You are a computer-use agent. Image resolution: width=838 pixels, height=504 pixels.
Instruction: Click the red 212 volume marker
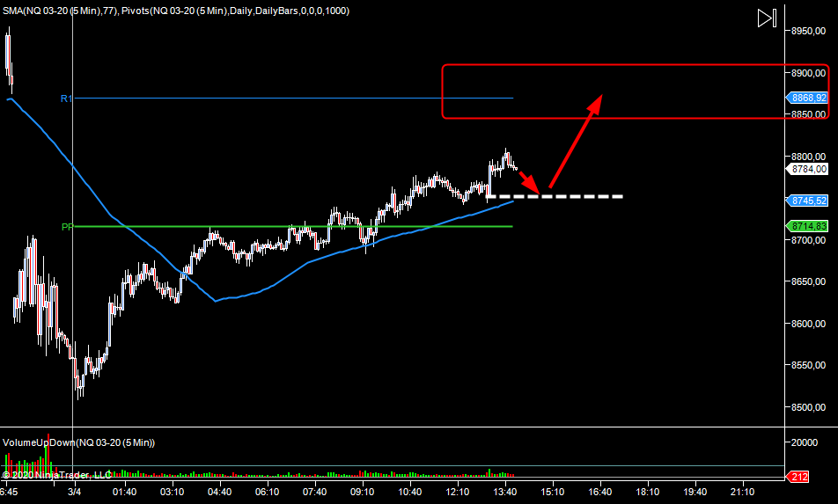798,478
